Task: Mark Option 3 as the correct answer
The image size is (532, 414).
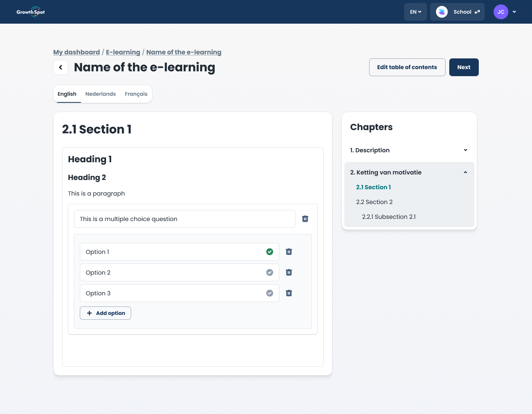Action: 270,293
